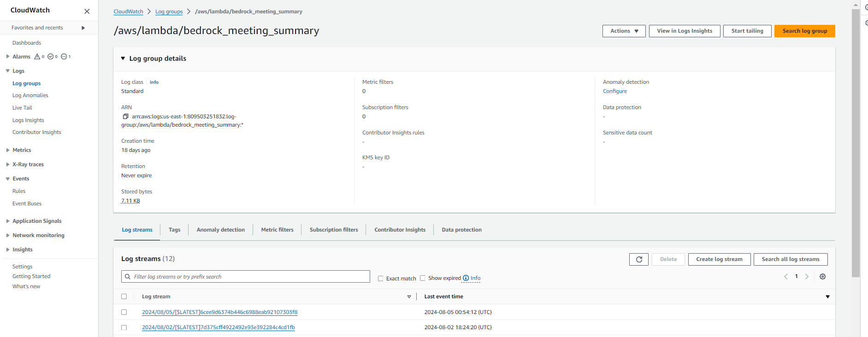
Task: Click the Log groups breadcrumb link
Action: pos(169,12)
